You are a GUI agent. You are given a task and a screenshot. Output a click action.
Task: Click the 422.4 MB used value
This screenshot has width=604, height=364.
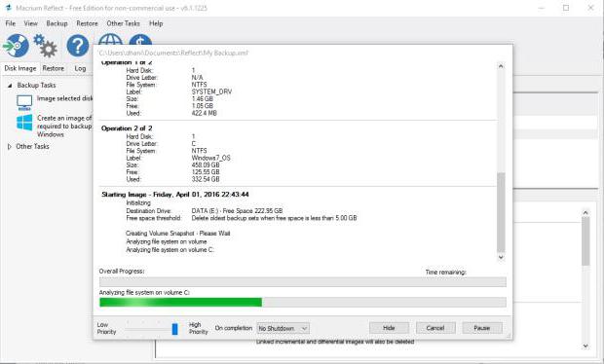(x=205, y=113)
